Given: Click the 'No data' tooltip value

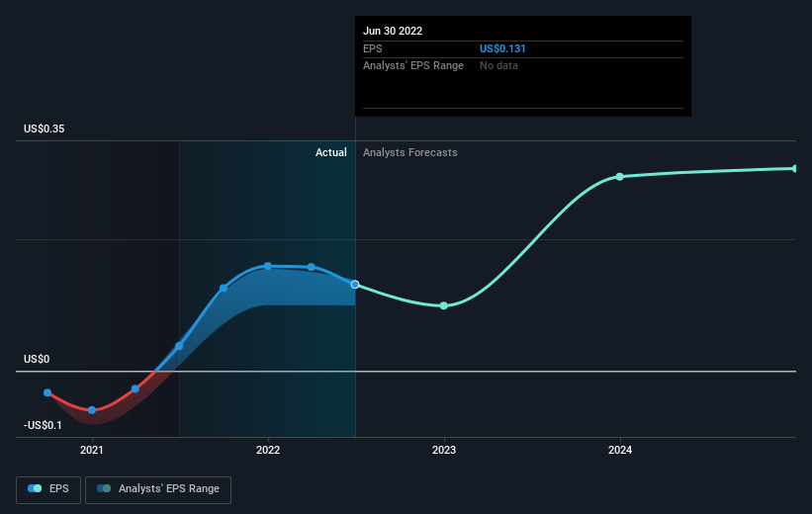Looking at the screenshot, I should [x=498, y=66].
